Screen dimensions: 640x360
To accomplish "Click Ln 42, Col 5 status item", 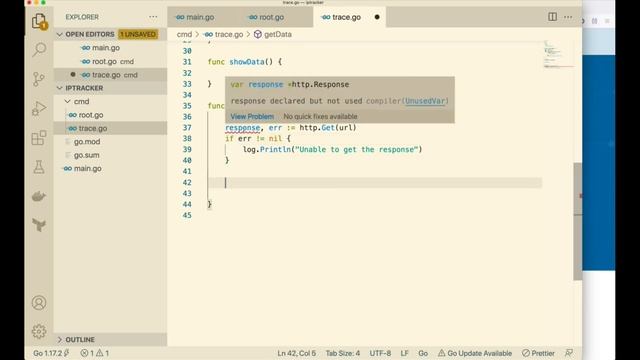I will [x=297, y=353].
